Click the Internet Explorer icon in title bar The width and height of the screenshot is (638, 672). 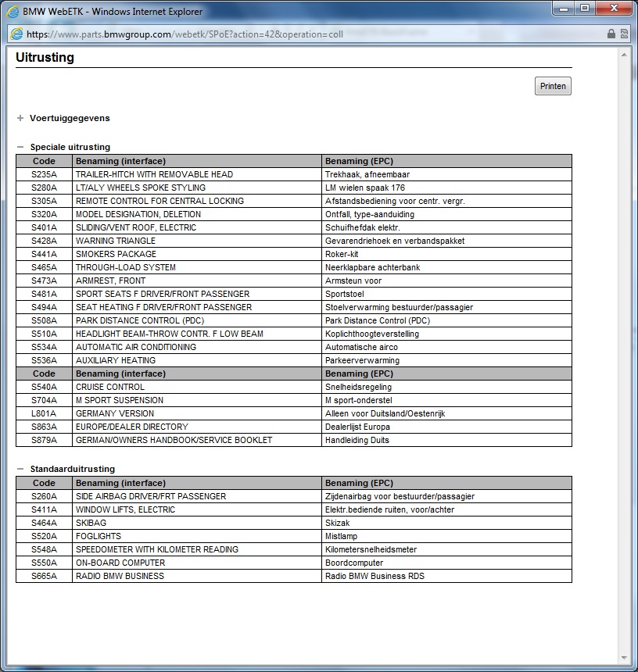pos(13,12)
